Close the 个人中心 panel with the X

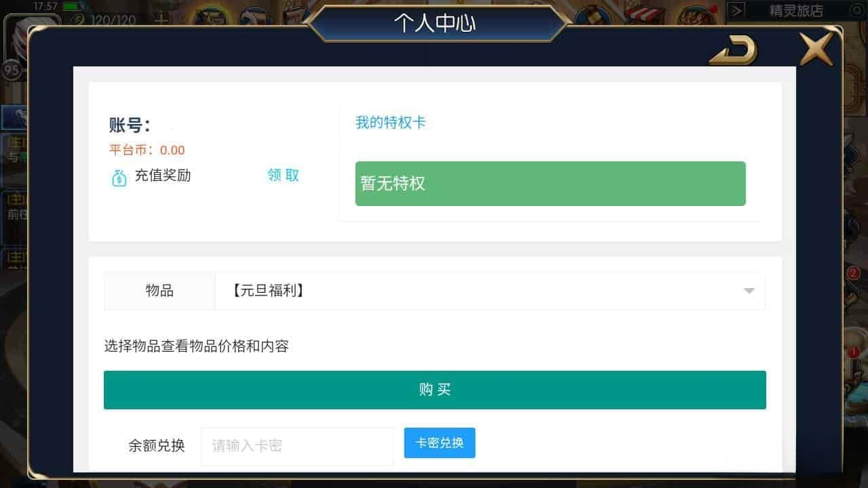[816, 48]
